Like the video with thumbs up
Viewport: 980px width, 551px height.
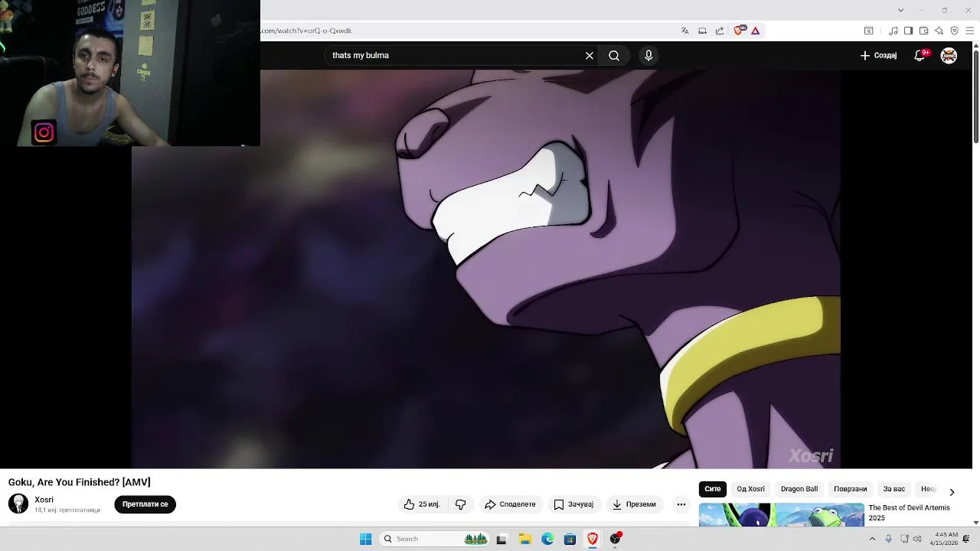coord(422,504)
